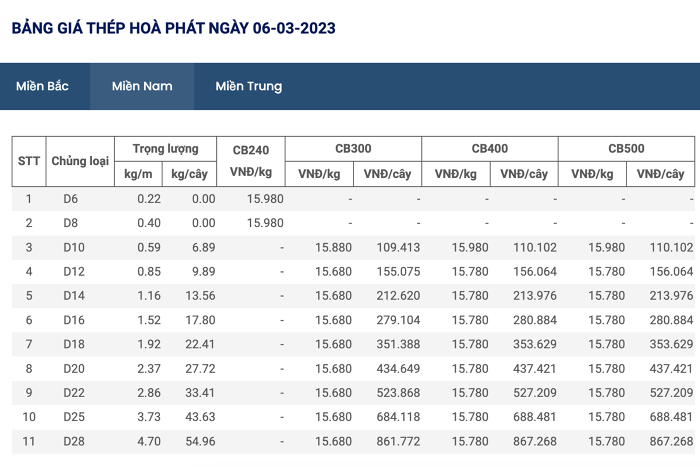700x467 pixels.
Task: Click the D8 row label
Action: (71, 223)
